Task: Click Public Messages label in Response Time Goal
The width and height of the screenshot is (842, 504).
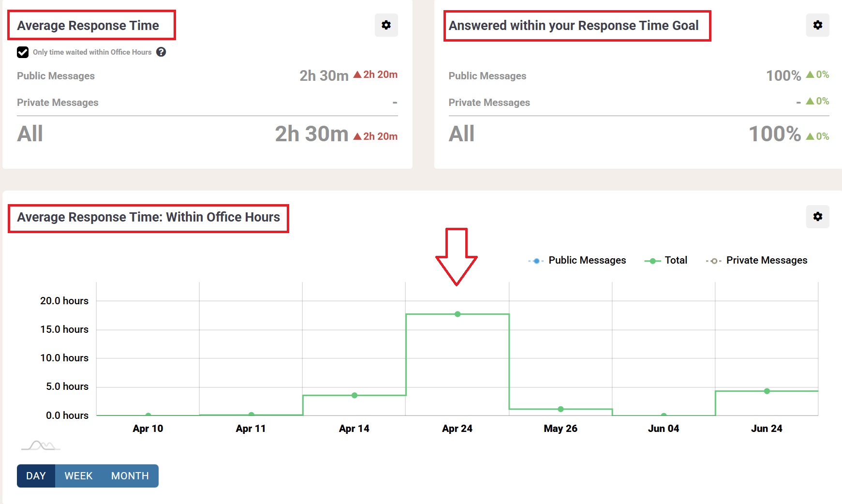Action: (487, 76)
